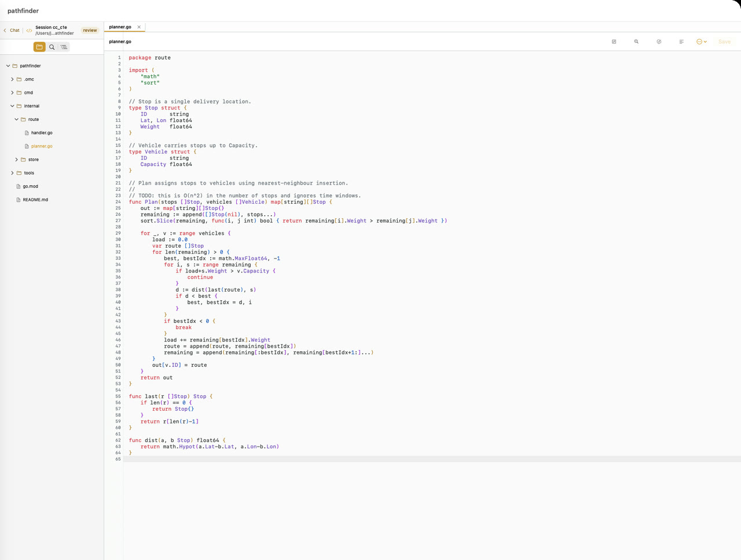741x560 pixels.
Task: Click 'func dist' declaration on line 62
Action: (x=177, y=440)
